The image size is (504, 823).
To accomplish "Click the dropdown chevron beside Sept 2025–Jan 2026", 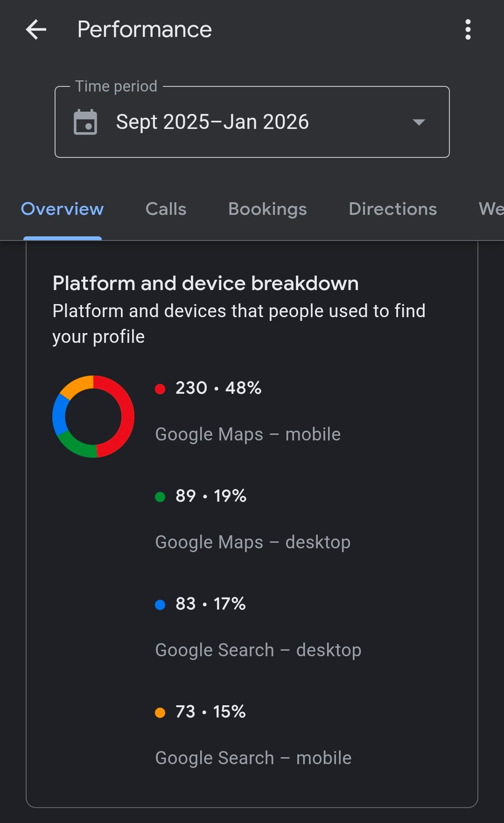I will (419, 122).
